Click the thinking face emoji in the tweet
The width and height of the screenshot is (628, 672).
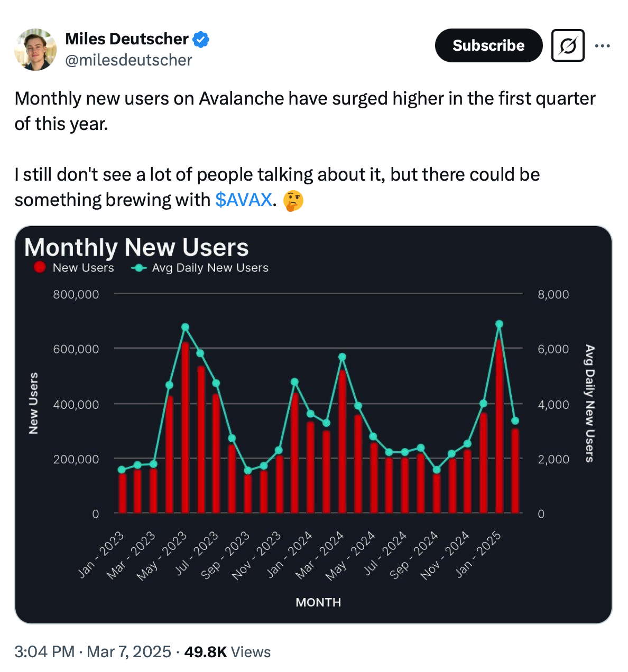pyautogui.click(x=294, y=200)
